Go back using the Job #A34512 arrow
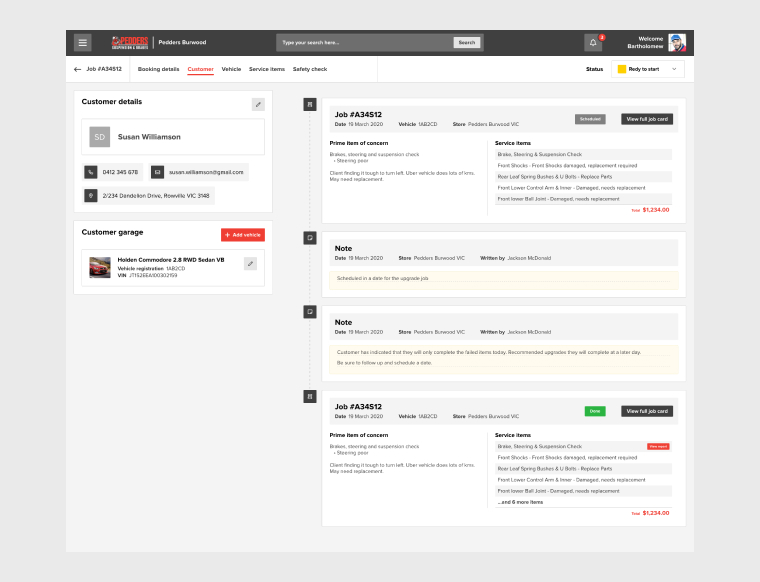This screenshot has width=760, height=582. pos(78,69)
